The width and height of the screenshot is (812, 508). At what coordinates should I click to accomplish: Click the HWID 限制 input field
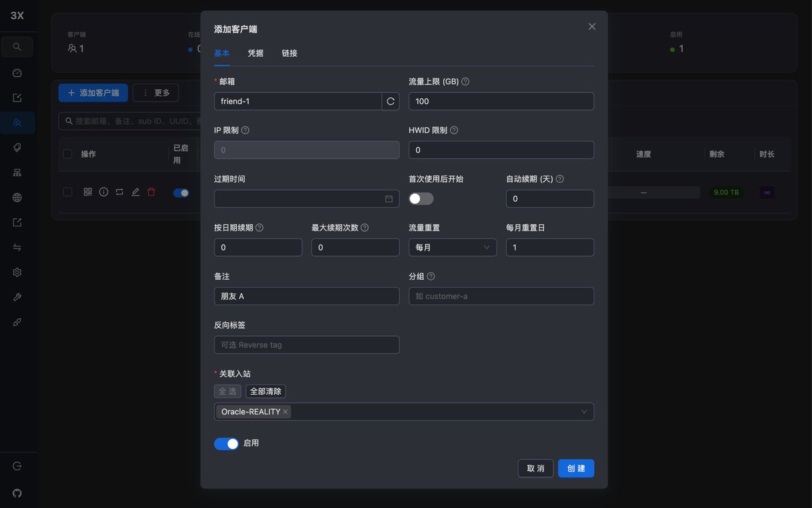coord(501,150)
